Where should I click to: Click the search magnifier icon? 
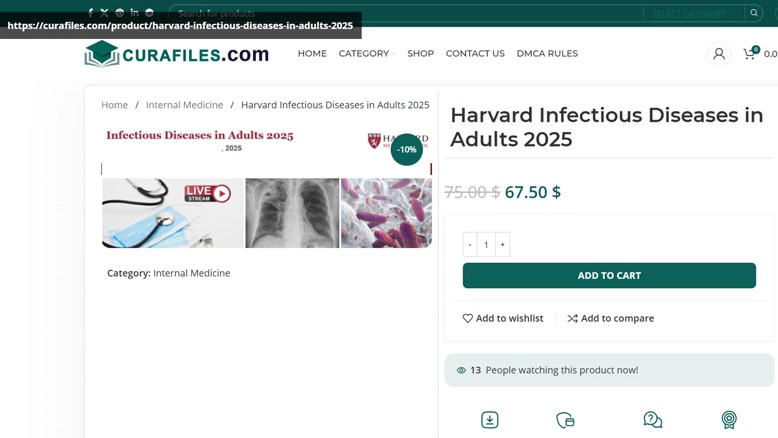click(754, 13)
